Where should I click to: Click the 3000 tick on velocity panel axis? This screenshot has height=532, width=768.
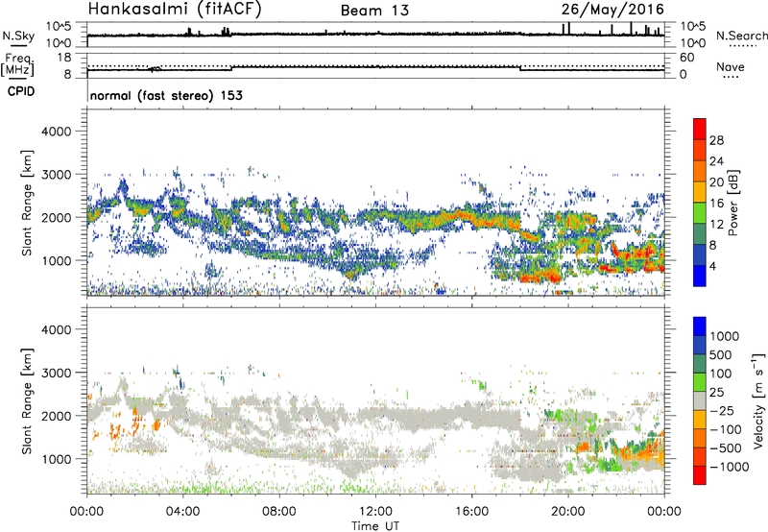[x=57, y=373]
